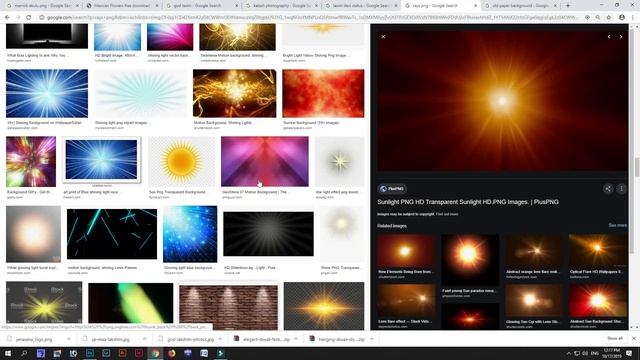Expand options for jenavana_logo.png download
640x360 pixels.
point(69,339)
